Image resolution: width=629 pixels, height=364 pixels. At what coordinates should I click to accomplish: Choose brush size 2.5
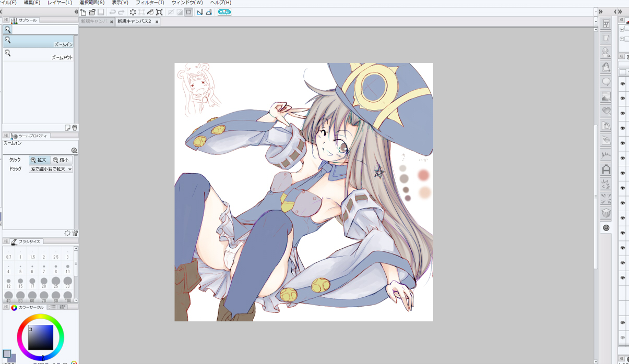[56, 254]
